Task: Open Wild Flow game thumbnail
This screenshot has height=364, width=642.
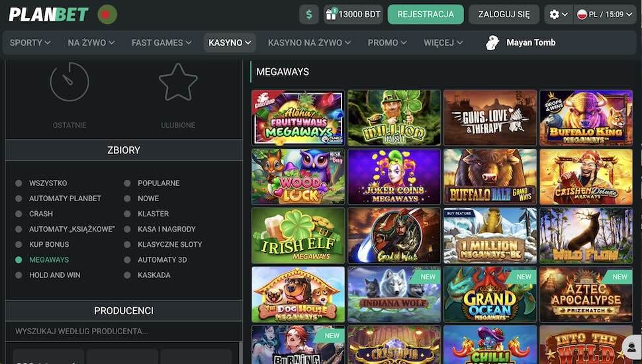Action: pos(586,236)
